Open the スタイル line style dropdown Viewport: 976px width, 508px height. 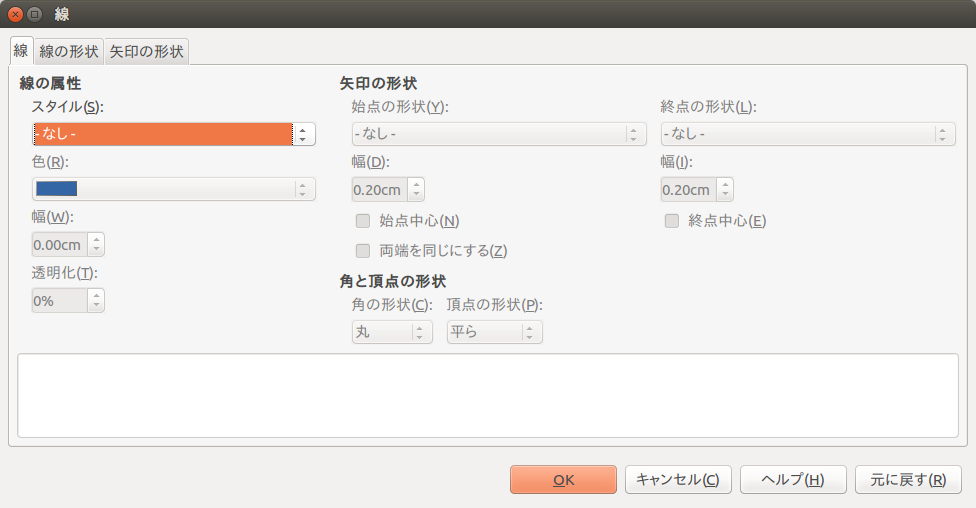point(174,134)
